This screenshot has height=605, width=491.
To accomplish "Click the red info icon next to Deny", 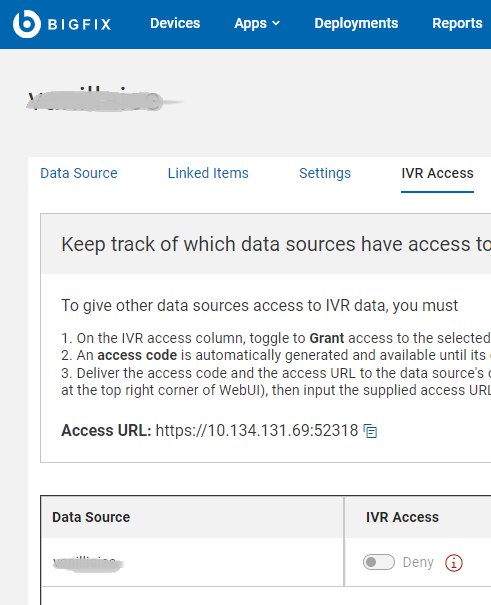I will (454, 563).
